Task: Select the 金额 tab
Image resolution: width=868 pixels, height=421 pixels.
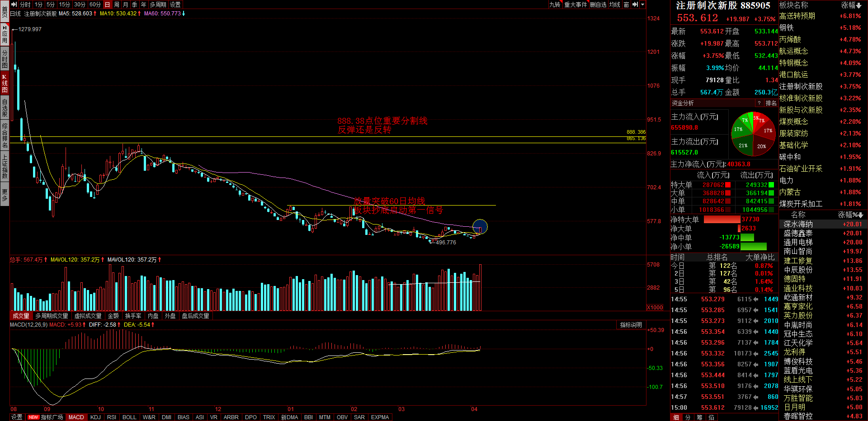Action: [x=113, y=316]
